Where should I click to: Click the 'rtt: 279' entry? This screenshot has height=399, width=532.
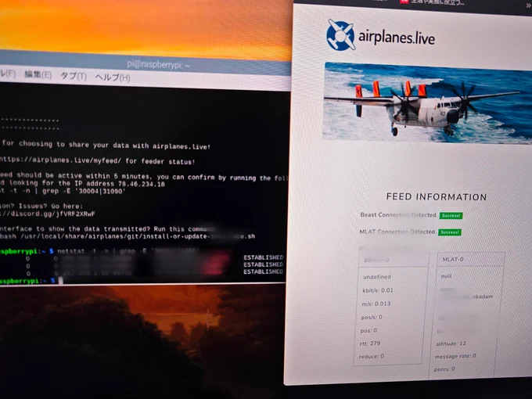pyautogui.click(x=370, y=343)
